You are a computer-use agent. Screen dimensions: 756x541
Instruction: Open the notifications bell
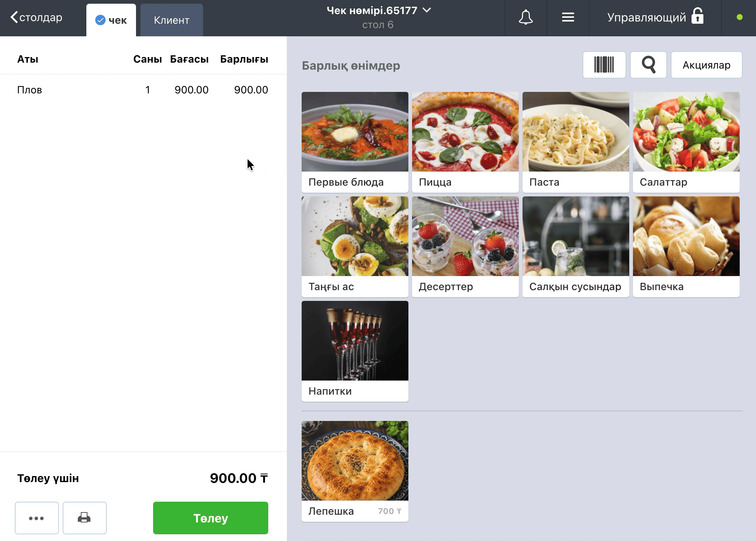pos(525,17)
